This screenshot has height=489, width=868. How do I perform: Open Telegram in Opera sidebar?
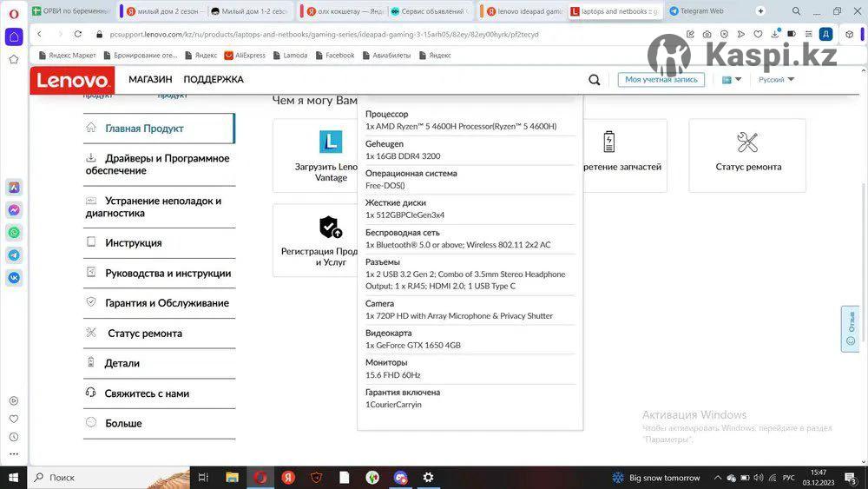click(14, 255)
